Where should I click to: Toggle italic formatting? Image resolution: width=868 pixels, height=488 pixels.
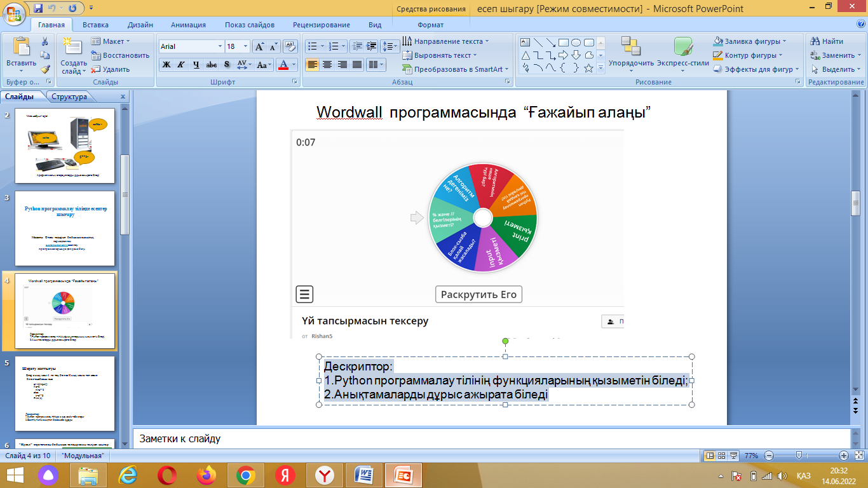181,64
